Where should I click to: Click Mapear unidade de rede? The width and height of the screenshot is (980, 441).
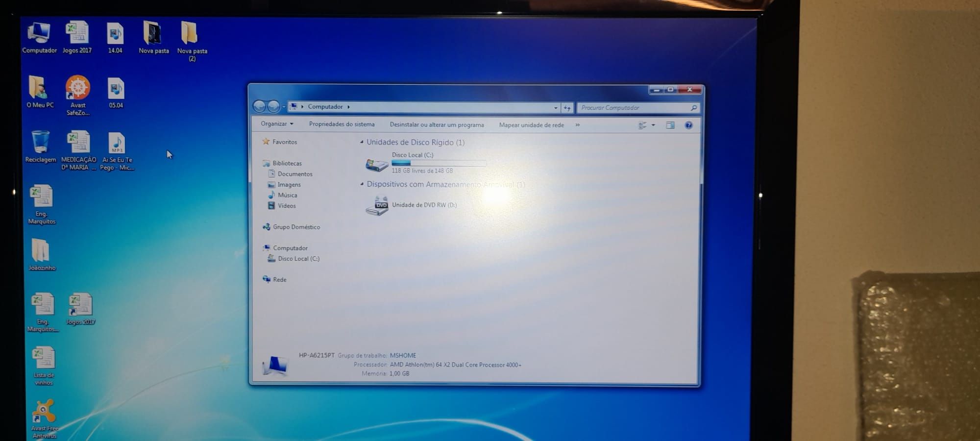[531, 125]
